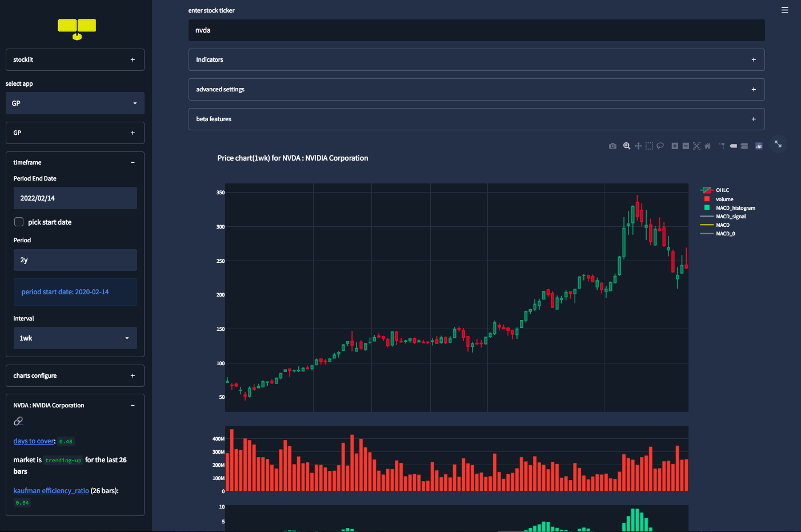Viewport: 801px width, 532px height.
Task: Click the link chain icon under NVDA
Action: coord(18,421)
